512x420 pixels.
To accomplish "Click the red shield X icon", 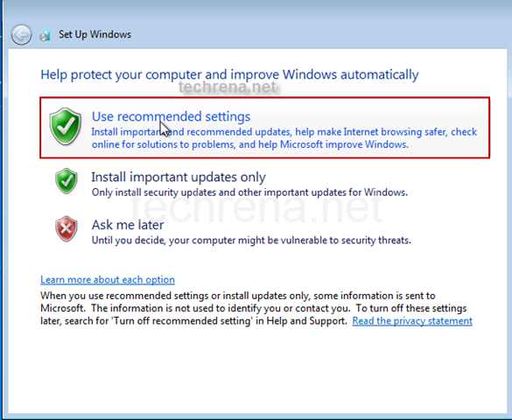I will tap(67, 228).
